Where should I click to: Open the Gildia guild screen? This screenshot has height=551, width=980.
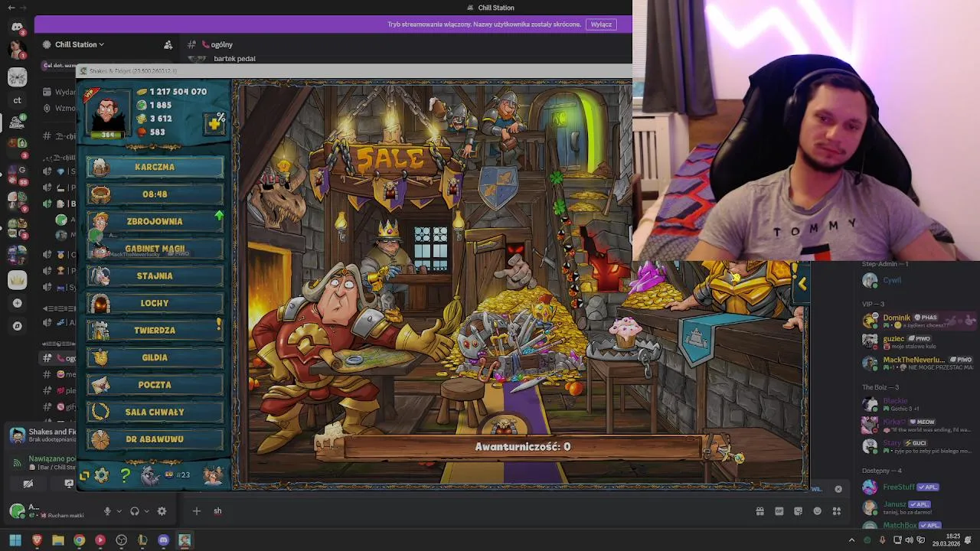tap(155, 357)
